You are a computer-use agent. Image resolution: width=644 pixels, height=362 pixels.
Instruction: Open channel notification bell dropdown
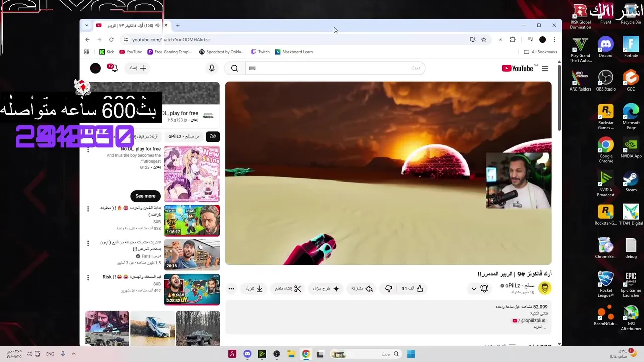pyautogui.click(x=479, y=288)
